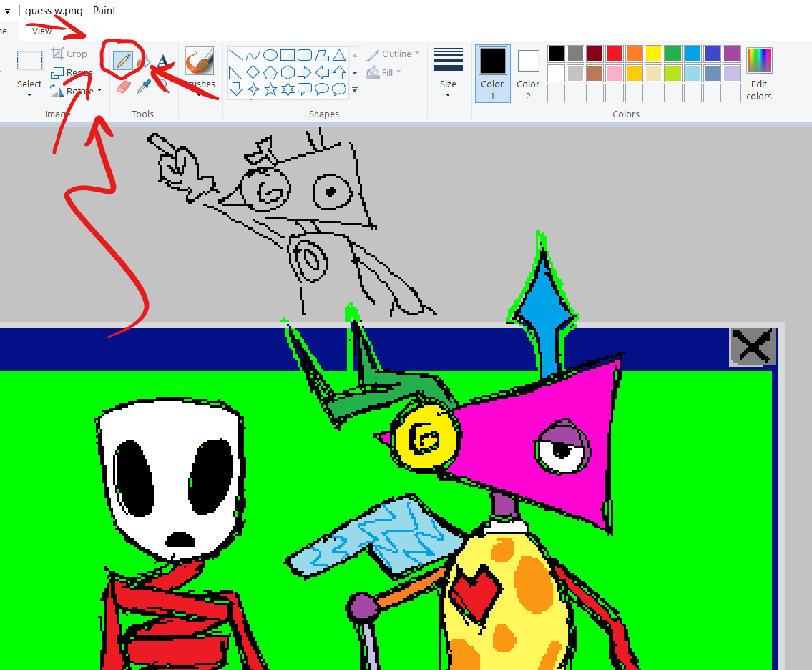Click the 'guess w.png - Paint' title text
812x670 pixels.
point(70,10)
